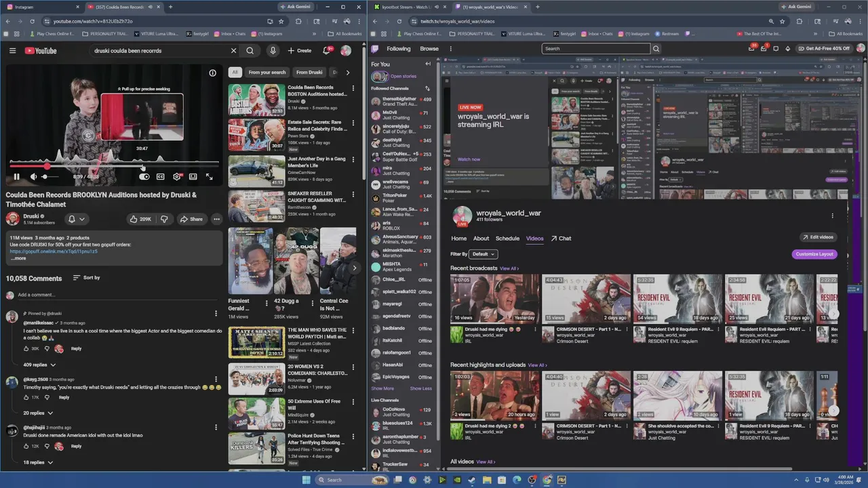Collapse the Twitch 'For You' sidebar
The image size is (868, 488).
[x=428, y=64]
